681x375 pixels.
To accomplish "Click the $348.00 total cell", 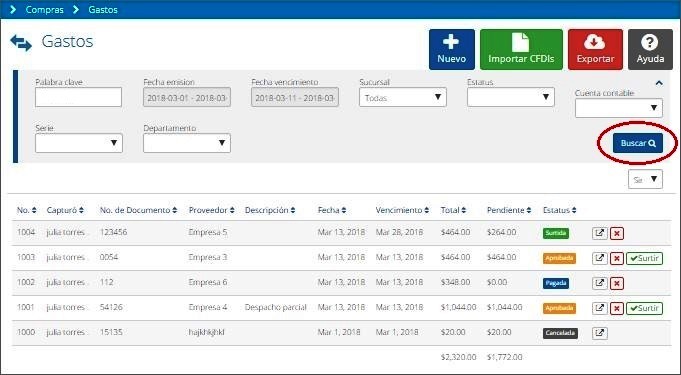I will coord(455,282).
